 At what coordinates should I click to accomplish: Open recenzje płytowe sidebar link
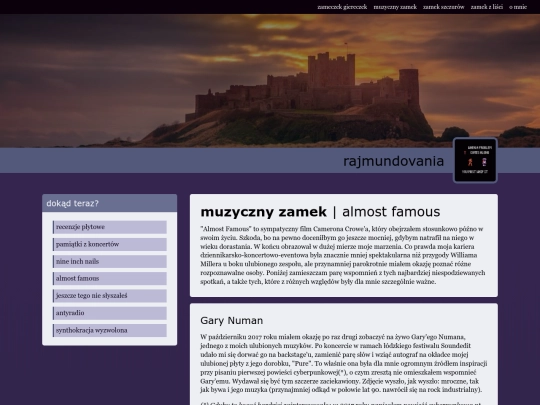coord(110,227)
